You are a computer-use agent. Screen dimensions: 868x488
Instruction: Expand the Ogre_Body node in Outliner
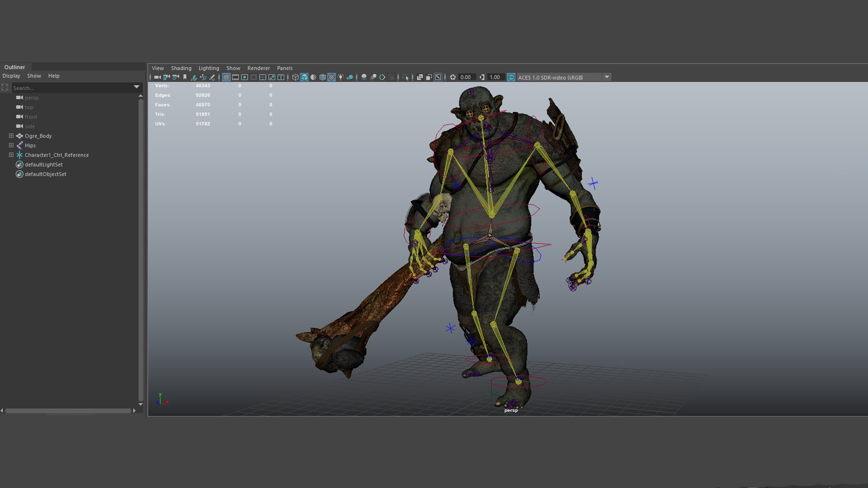tap(11, 136)
